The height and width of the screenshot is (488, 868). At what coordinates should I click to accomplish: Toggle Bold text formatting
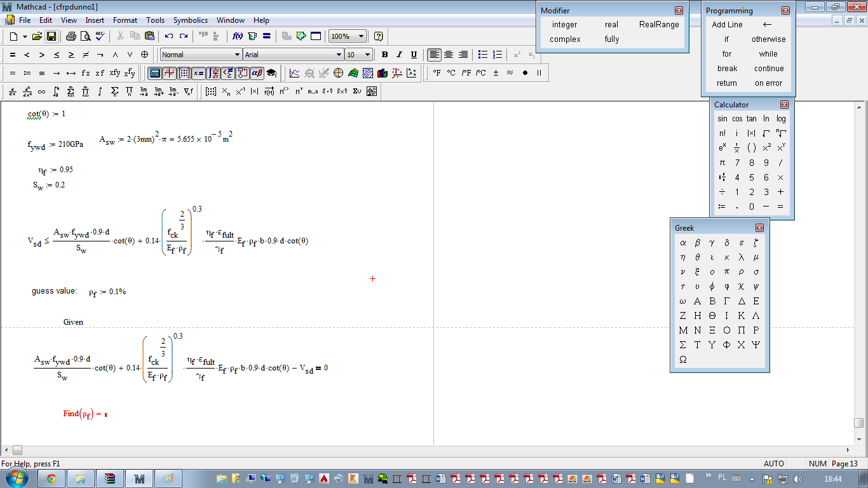384,55
